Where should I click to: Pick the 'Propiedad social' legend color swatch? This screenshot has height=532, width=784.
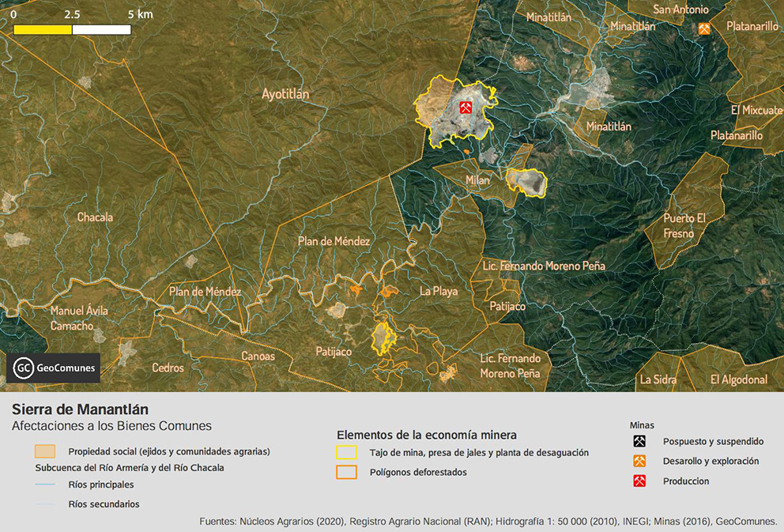(x=45, y=451)
